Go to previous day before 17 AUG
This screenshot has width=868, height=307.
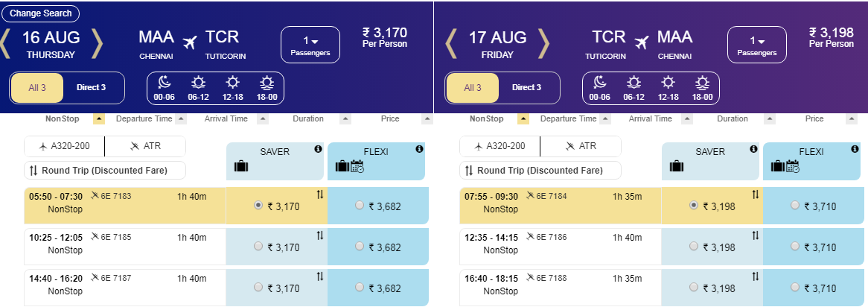[x=450, y=45]
